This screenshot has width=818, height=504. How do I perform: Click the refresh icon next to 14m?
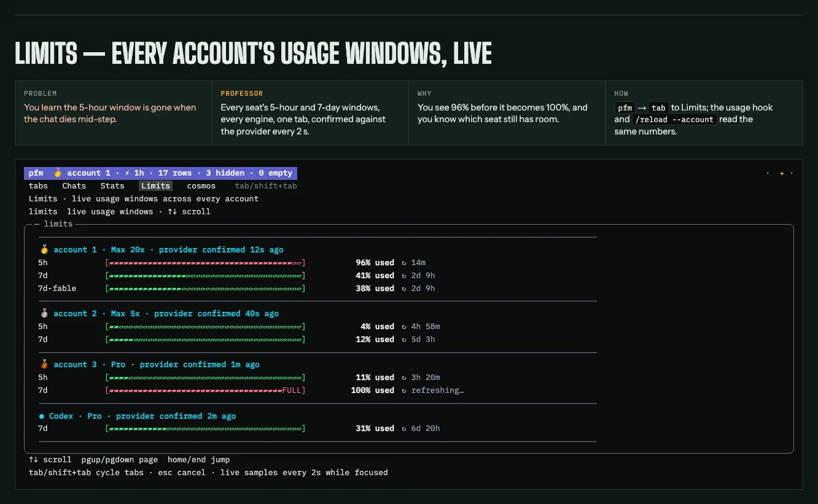click(404, 263)
